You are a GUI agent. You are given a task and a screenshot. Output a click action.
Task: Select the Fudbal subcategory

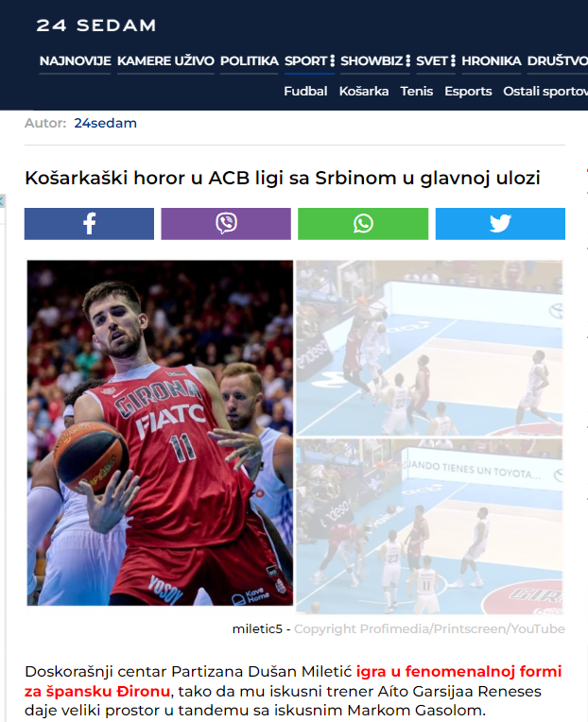coord(305,91)
